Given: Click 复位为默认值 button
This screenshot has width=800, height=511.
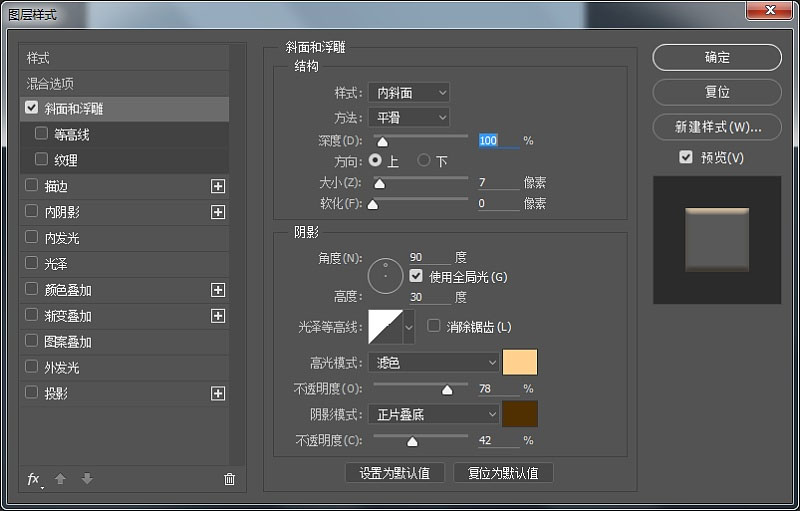Looking at the screenshot, I should pos(503,473).
